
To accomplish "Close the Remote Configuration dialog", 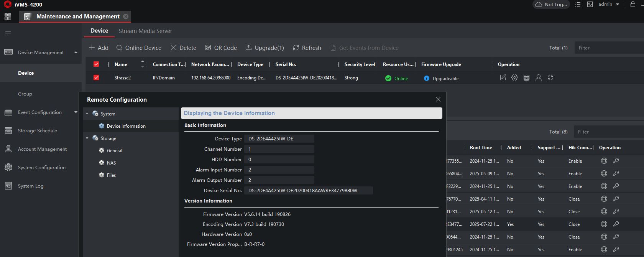I will 438,99.
